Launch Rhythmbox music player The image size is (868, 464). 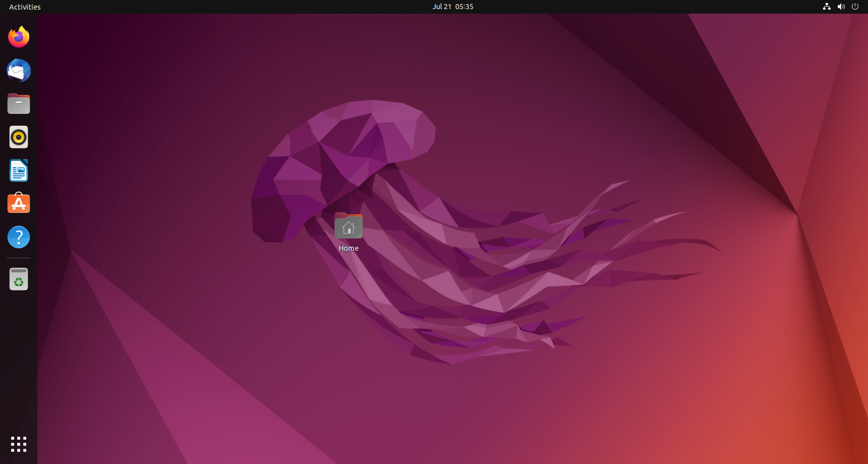point(19,137)
